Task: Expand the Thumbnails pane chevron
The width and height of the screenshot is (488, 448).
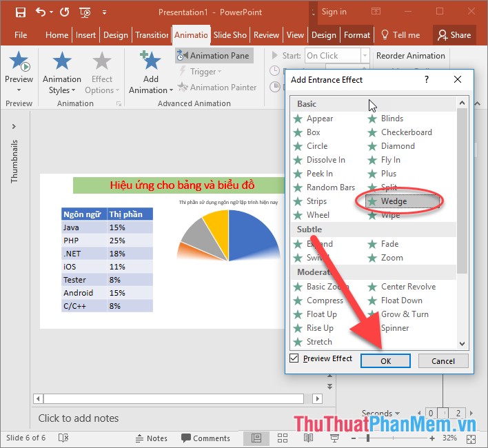Action: pyautogui.click(x=14, y=126)
